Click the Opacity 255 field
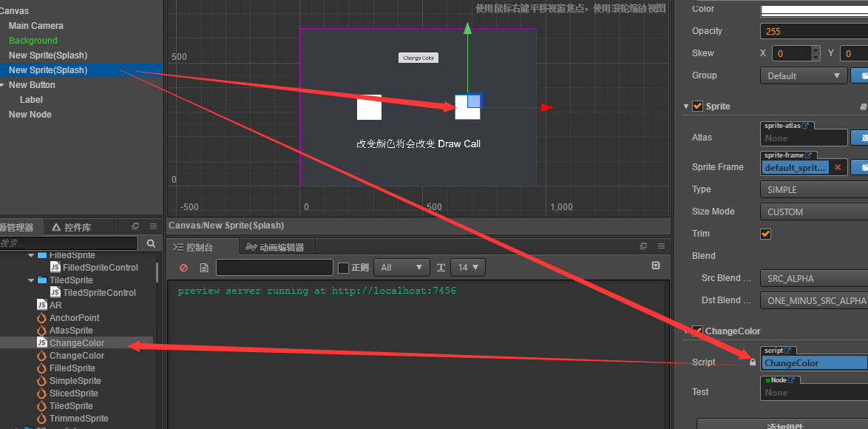The width and height of the screenshot is (868, 429). click(x=814, y=31)
